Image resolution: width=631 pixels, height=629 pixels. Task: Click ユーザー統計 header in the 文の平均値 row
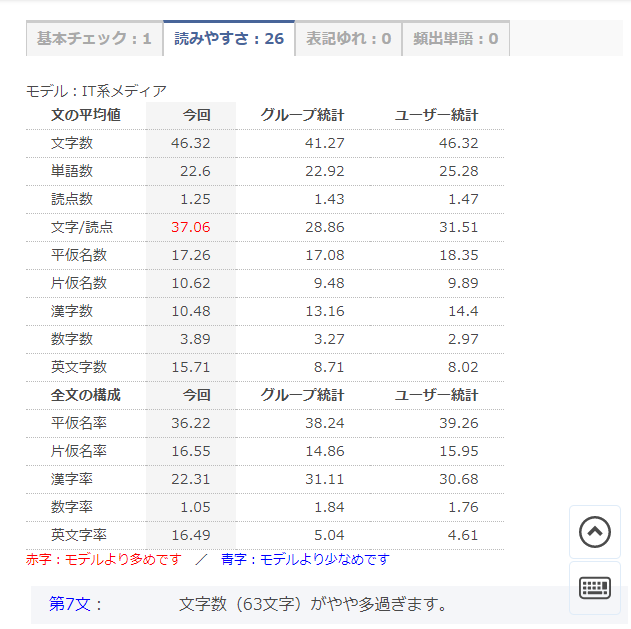437,115
